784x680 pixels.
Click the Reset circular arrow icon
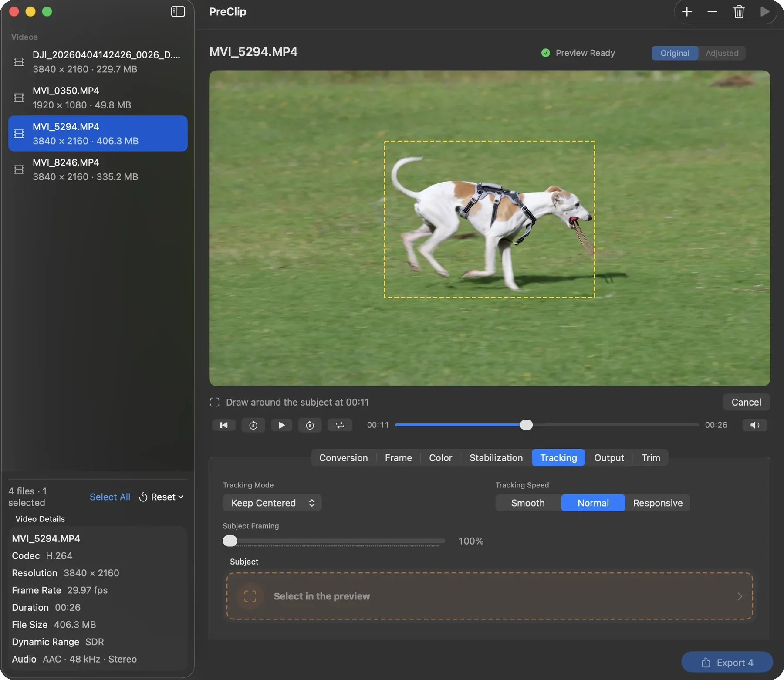tap(143, 497)
